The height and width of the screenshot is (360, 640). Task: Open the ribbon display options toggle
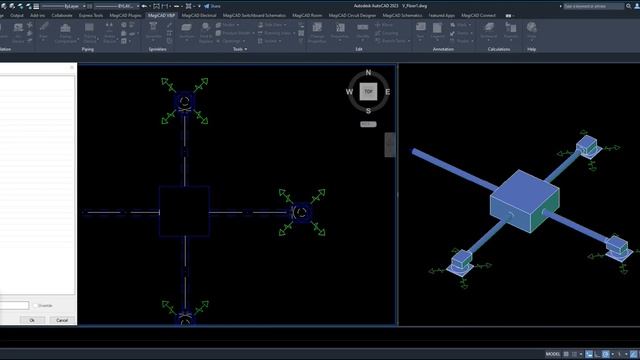point(508,16)
